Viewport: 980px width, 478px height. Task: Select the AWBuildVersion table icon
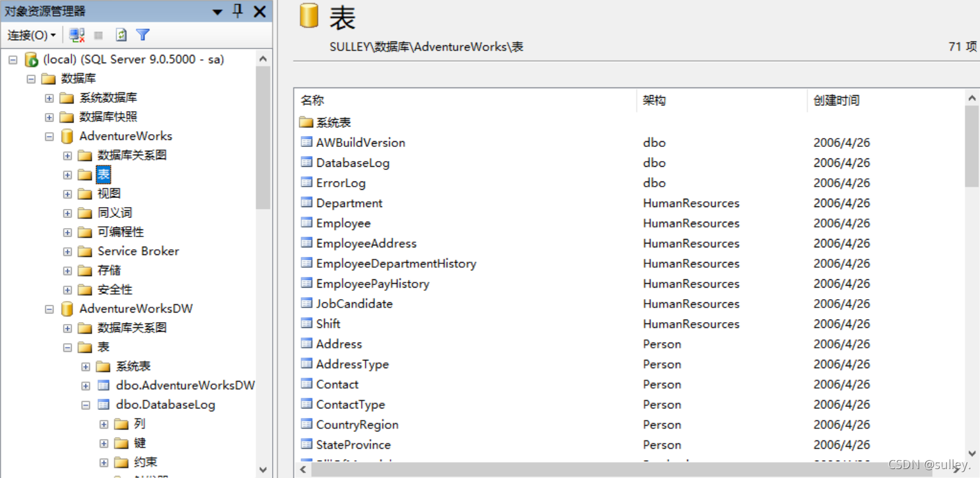tap(307, 143)
